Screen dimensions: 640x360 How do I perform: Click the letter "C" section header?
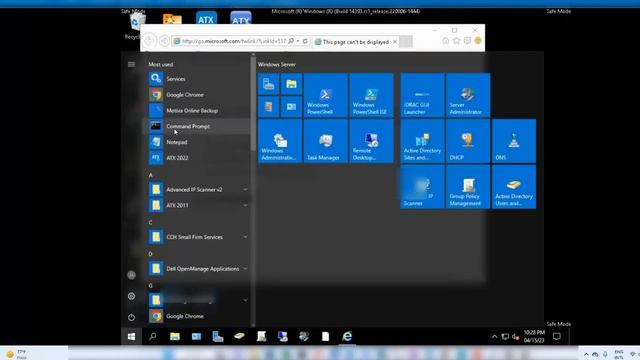151,222
